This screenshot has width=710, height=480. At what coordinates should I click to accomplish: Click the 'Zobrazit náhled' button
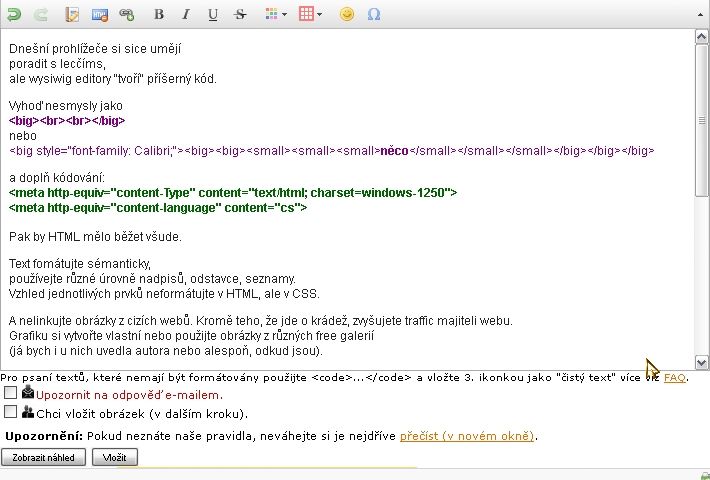(43, 457)
